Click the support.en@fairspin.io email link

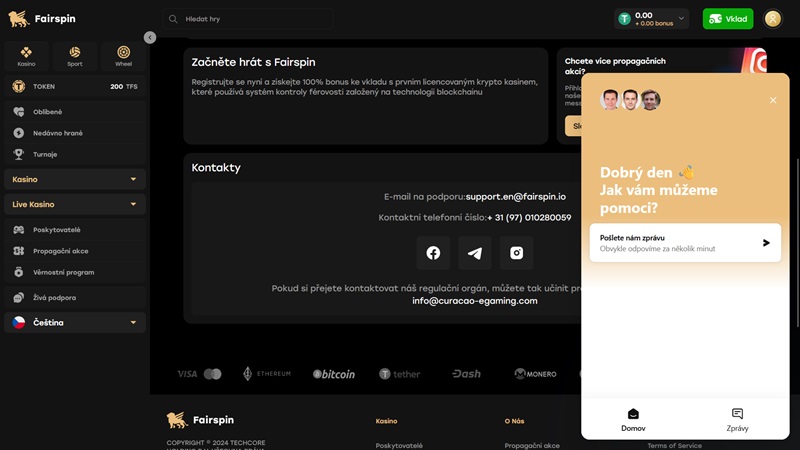(x=515, y=196)
